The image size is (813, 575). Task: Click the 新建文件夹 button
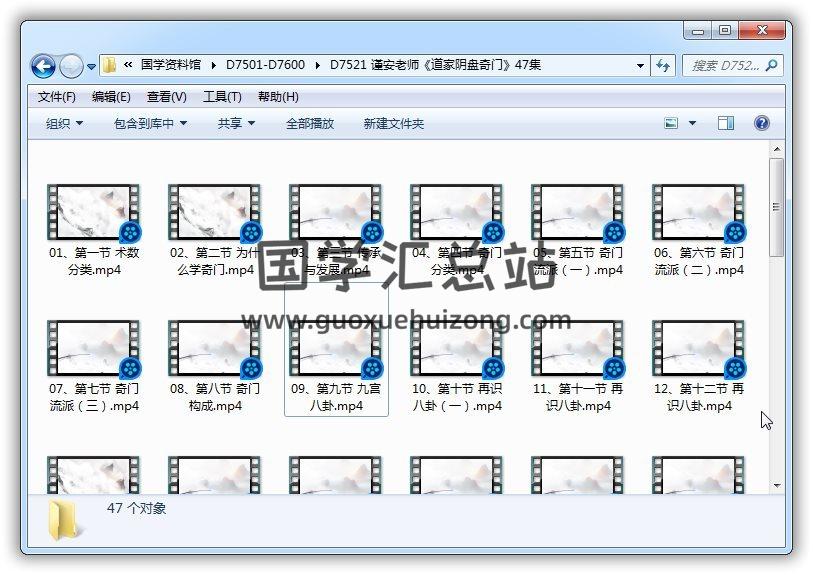[393, 124]
